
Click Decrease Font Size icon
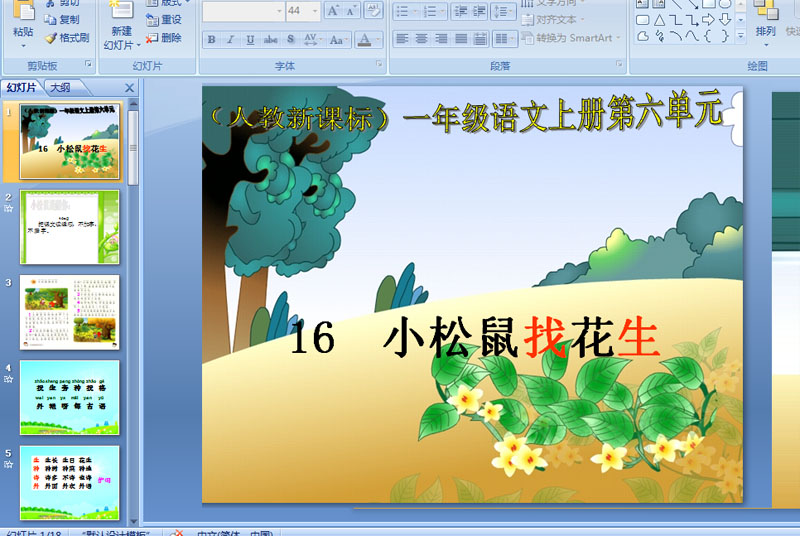coord(351,11)
